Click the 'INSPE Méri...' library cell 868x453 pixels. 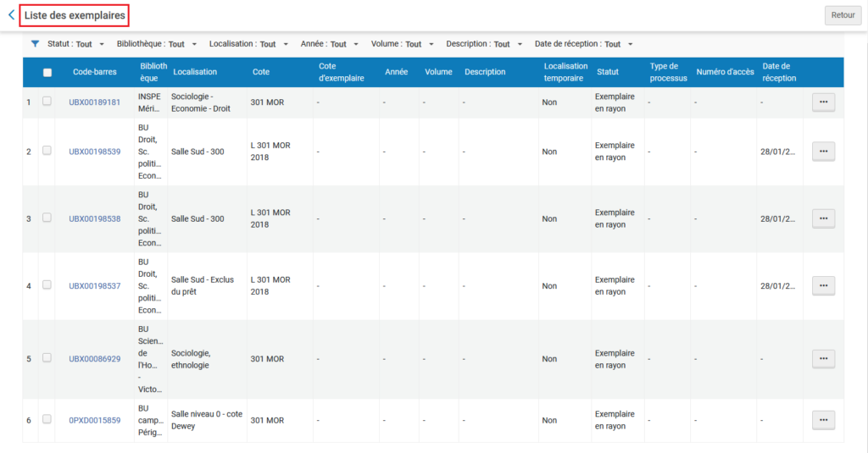[149, 102]
